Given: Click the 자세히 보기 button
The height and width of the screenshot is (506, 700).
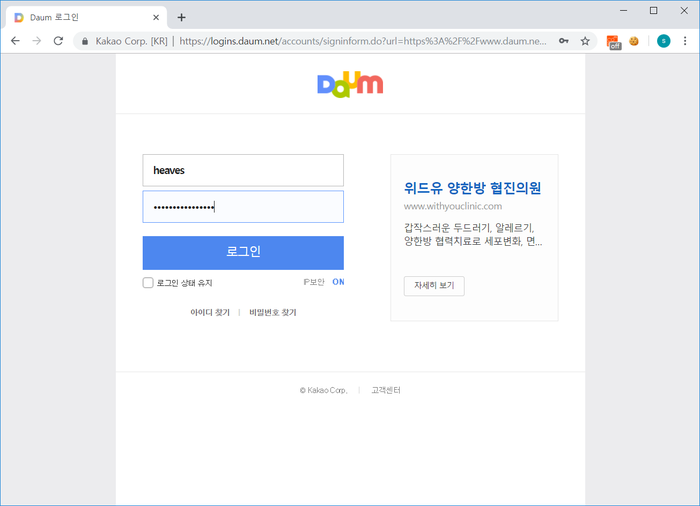Looking at the screenshot, I should click(x=434, y=286).
